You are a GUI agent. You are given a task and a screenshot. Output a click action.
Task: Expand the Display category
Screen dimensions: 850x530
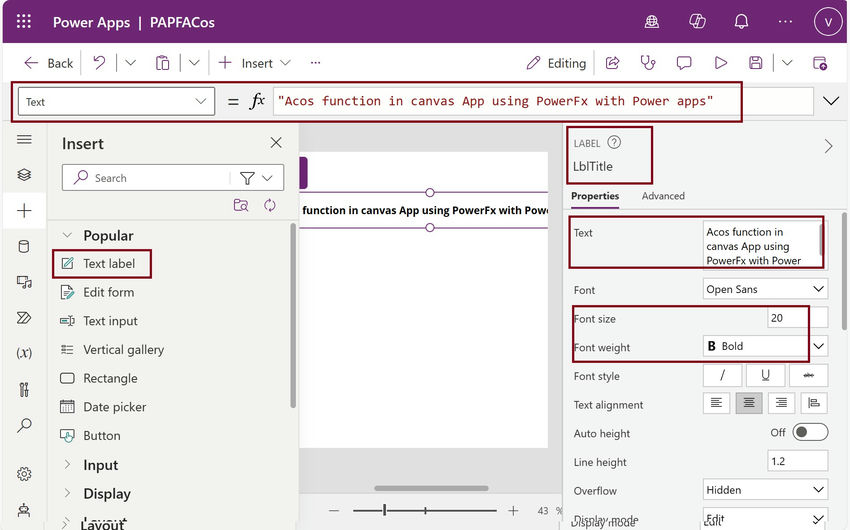67,493
